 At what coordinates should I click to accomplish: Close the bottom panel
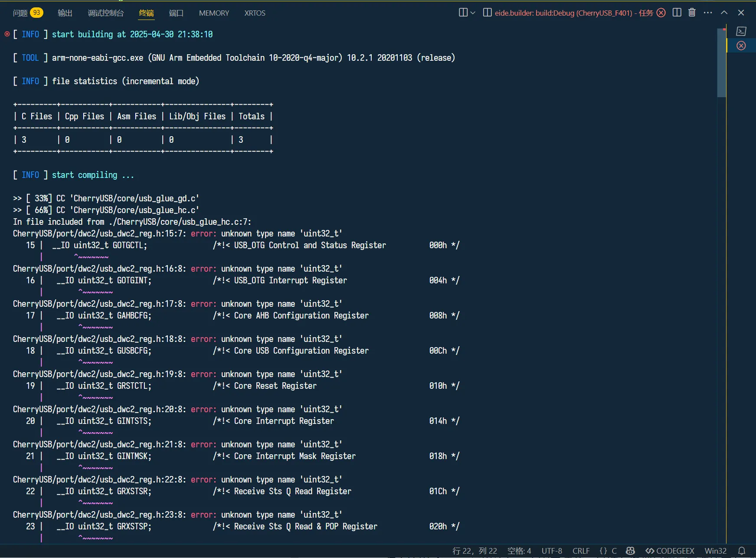[741, 13]
